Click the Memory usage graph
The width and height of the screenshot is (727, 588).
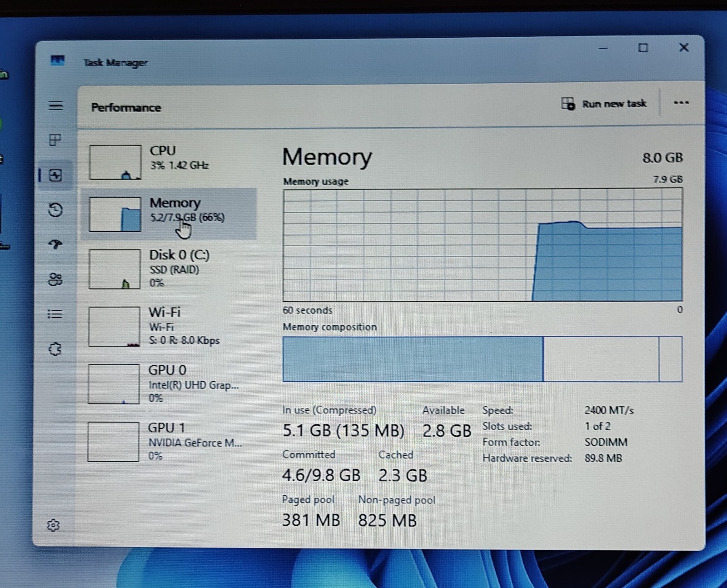click(483, 245)
